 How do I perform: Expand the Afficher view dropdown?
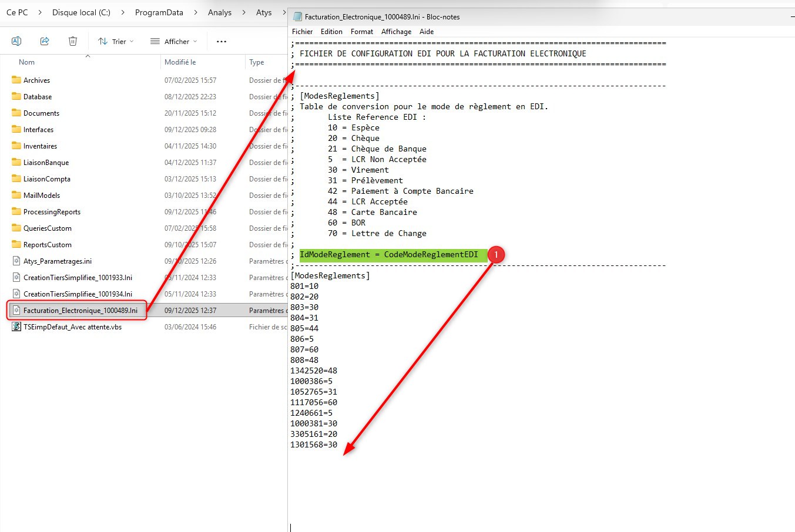pos(173,41)
